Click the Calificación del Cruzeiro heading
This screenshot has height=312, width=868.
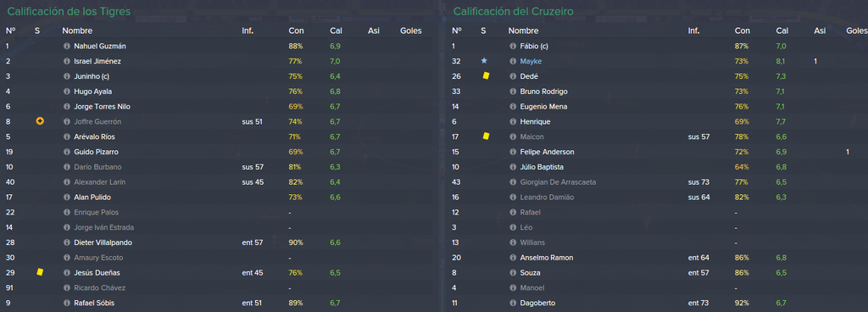click(513, 11)
